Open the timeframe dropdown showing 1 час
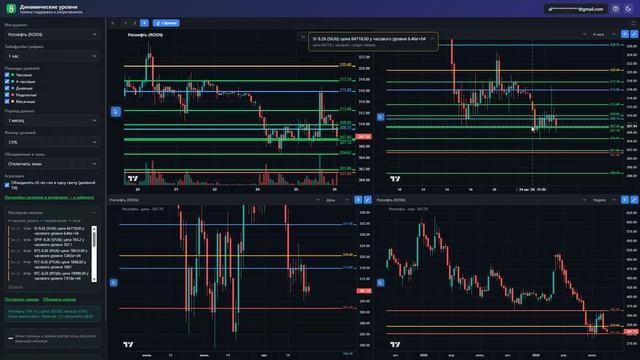This screenshot has height=360, width=640. point(52,56)
